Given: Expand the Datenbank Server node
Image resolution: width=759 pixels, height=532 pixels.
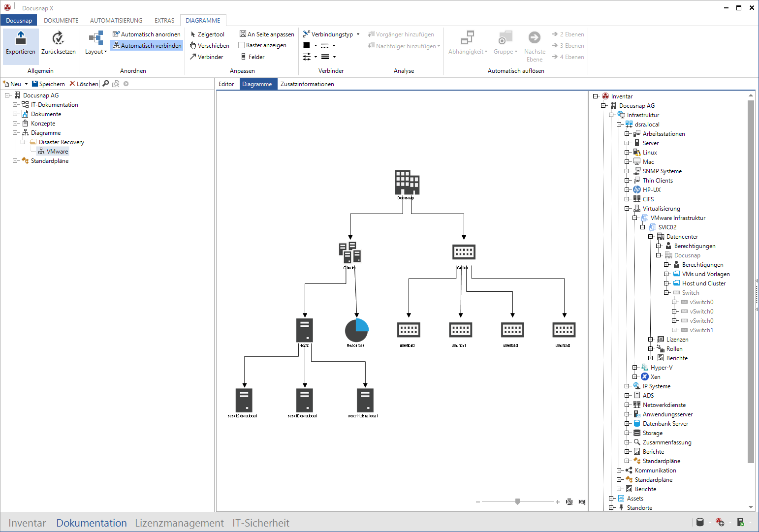Looking at the screenshot, I should 627,424.
